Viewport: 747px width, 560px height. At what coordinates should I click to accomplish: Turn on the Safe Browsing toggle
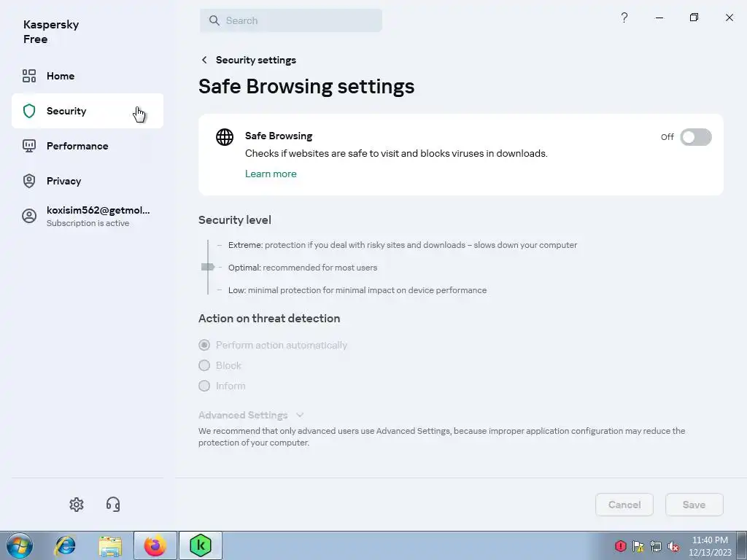tap(695, 137)
